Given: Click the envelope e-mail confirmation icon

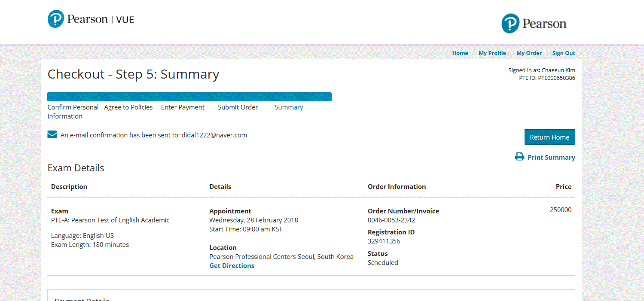Looking at the screenshot, I should (x=52, y=135).
